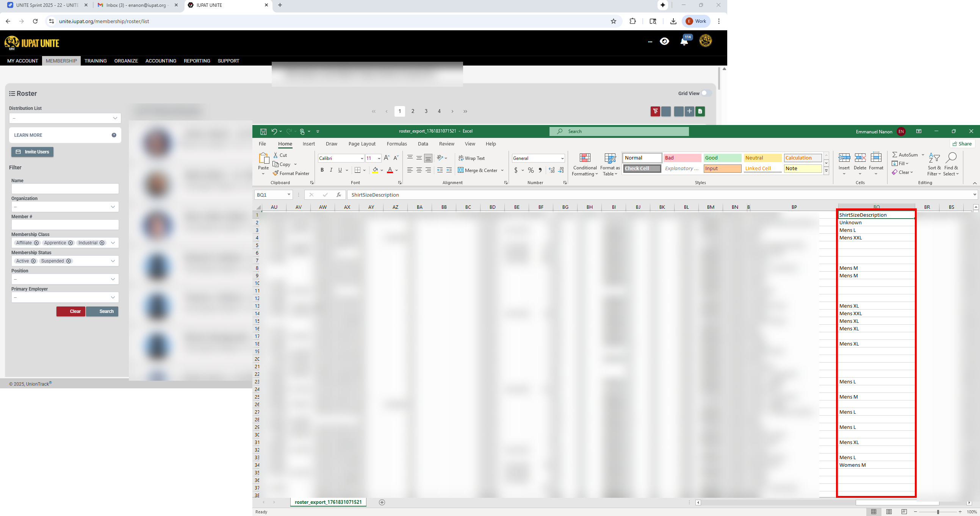Click the red clear-filter icon
The height and width of the screenshot is (516, 980).
point(655,111)
